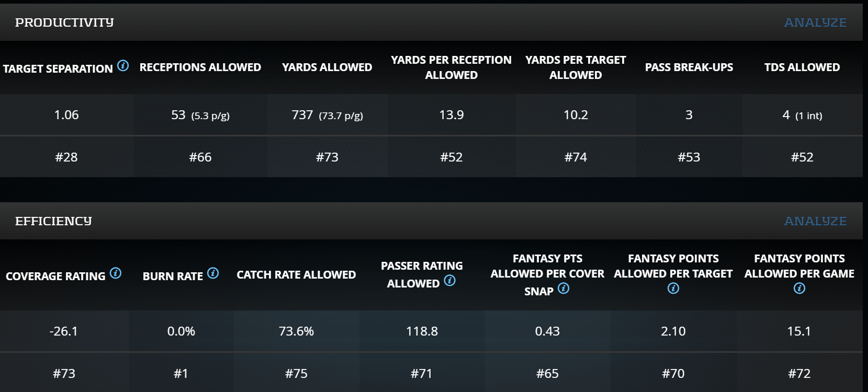Click the Efficiency section title

pyautogui.click(x=53, y=221)
